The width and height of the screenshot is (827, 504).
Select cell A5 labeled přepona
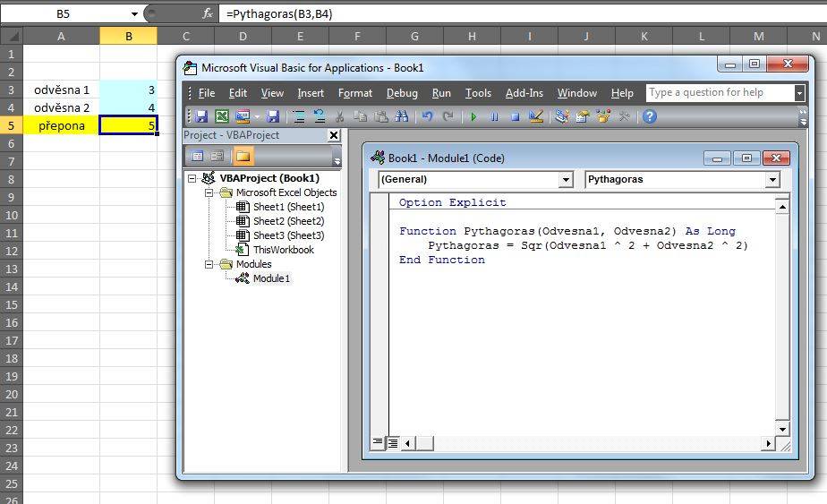[x=61, y=125]
